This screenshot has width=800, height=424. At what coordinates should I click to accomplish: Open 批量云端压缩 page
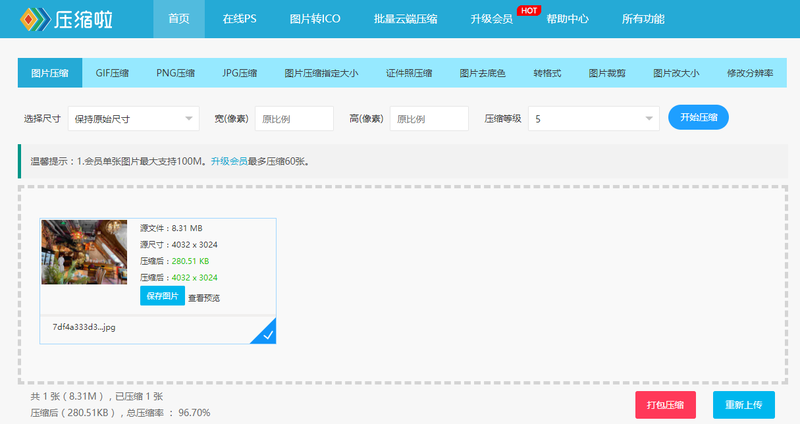(x=405, y=19)
